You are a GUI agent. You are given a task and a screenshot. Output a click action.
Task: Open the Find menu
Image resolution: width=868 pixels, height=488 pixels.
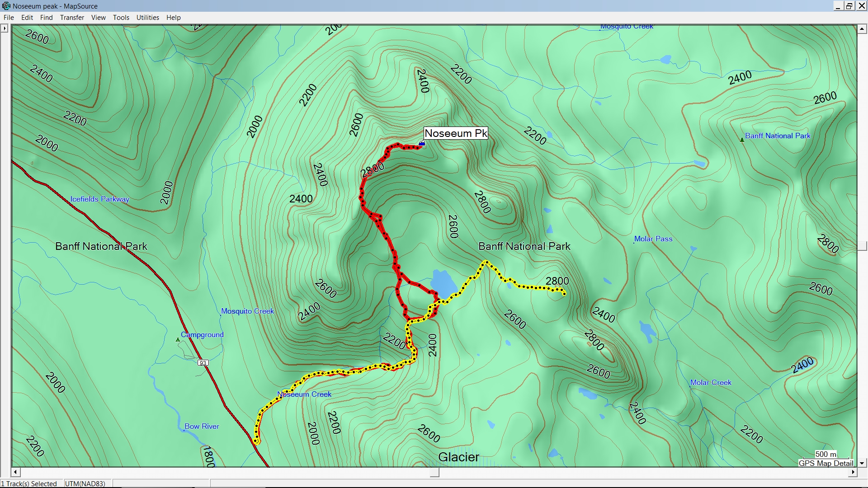click(46, 18)
